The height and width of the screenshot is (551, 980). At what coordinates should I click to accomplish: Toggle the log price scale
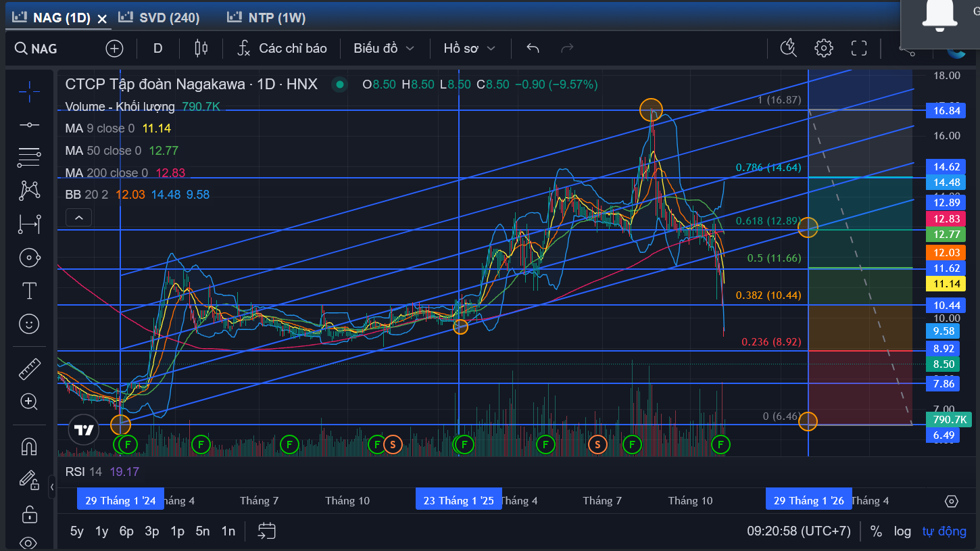902,531
